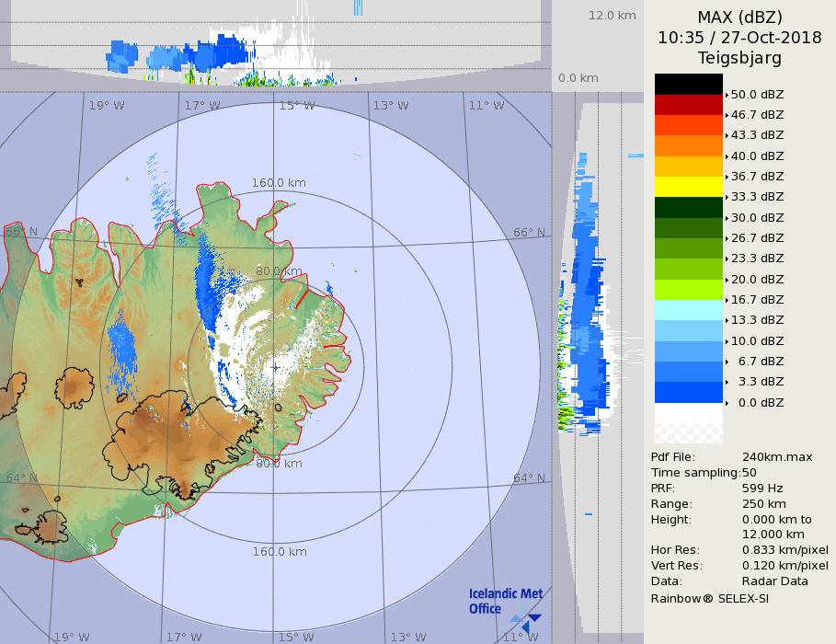Screen dimensions: 836x644
Task: Click the Teigsbjarg station name
Action: 739,58
